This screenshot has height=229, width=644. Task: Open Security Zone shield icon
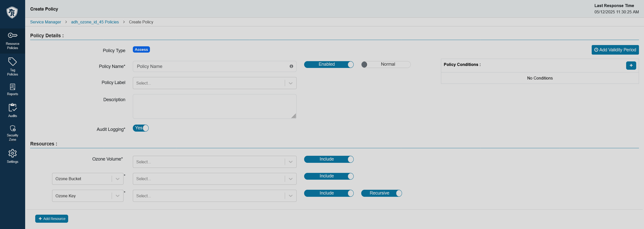[13, 128]
